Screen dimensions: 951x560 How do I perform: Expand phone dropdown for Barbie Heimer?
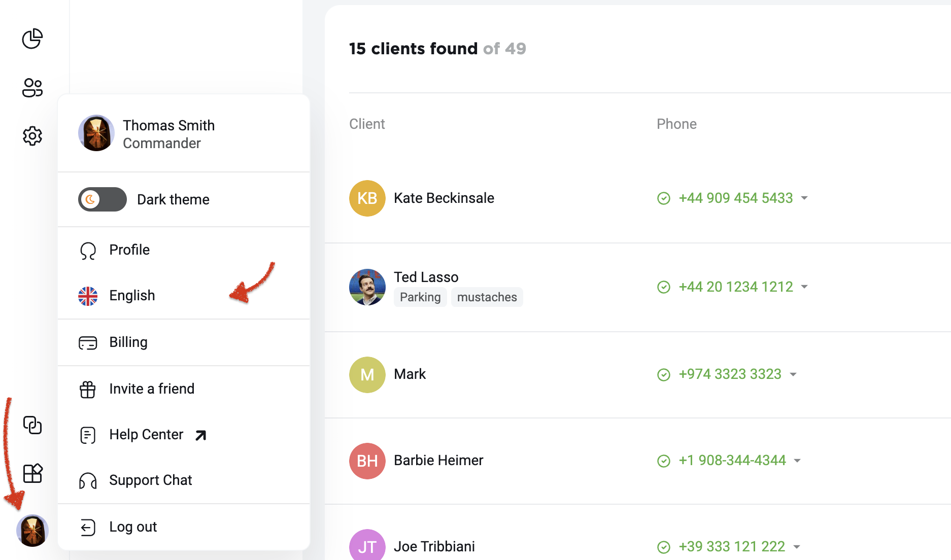pos(797,461)
